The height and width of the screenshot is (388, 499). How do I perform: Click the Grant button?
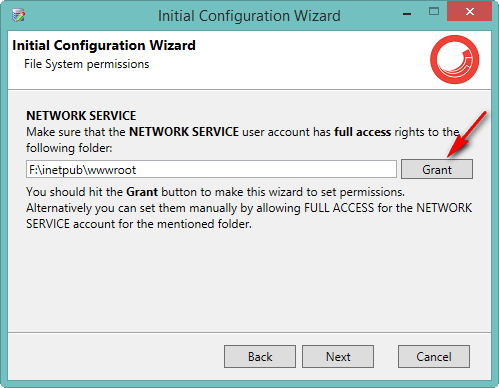(437, 169)
